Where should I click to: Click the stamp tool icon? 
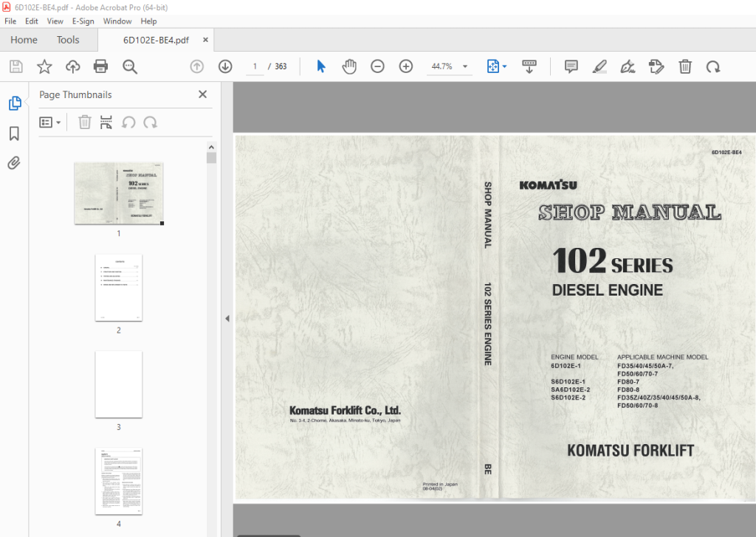click(x=656, y=66)
